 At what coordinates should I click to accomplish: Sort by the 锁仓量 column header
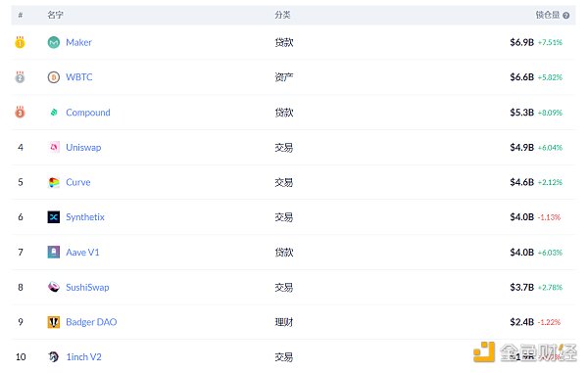point(548,15)
